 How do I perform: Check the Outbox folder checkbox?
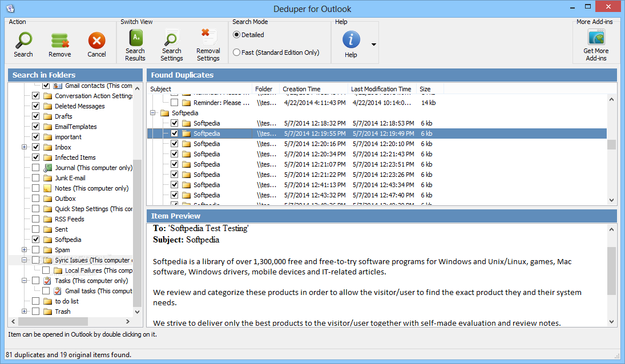[x=36, y=199]
